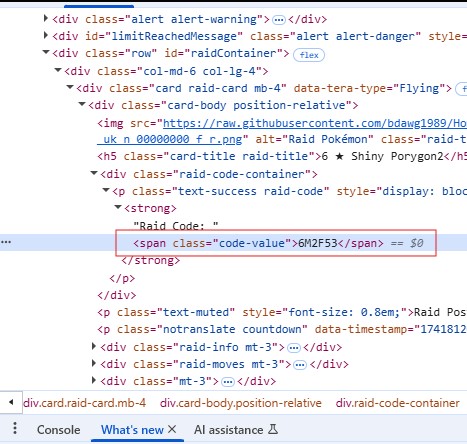The image size is (467, 444).
Task: Select the p text-muted Raid Pos line
Action: (x=282, y=312)
